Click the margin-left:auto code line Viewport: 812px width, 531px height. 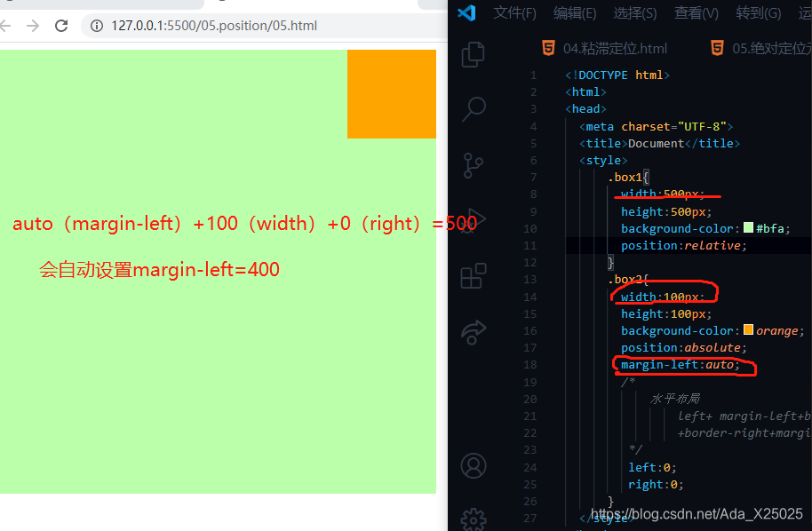pos(681,365)
